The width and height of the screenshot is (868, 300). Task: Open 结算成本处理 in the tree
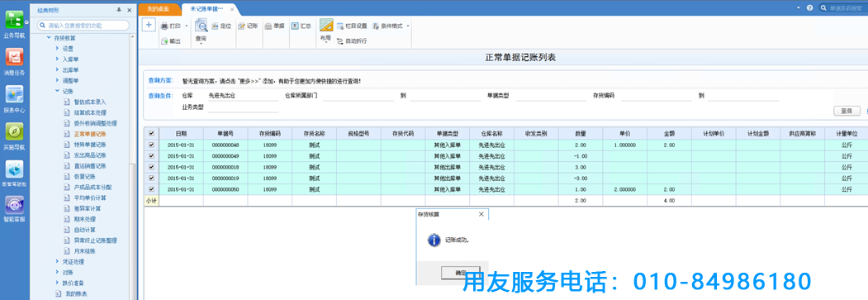pos(90,112)
